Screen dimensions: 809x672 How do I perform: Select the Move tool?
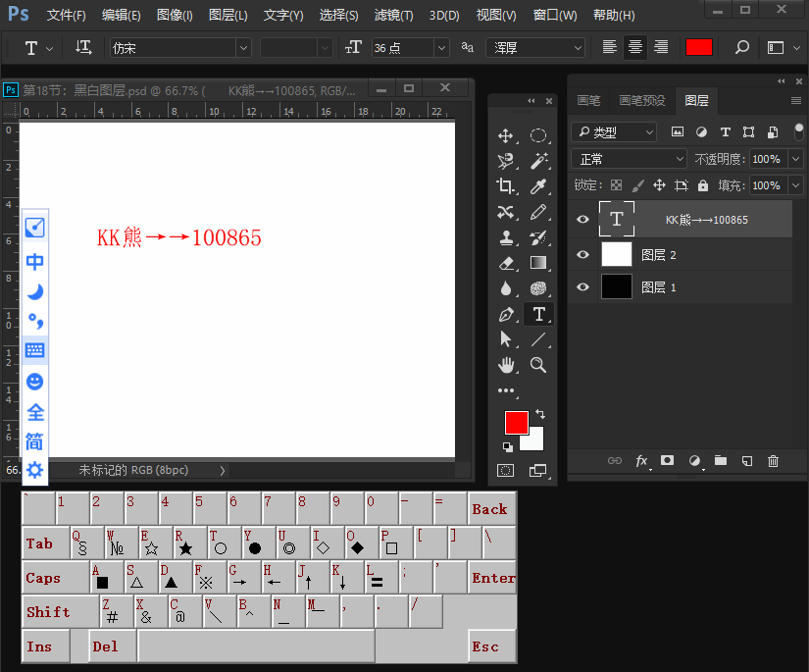click(x=506, y=135)
